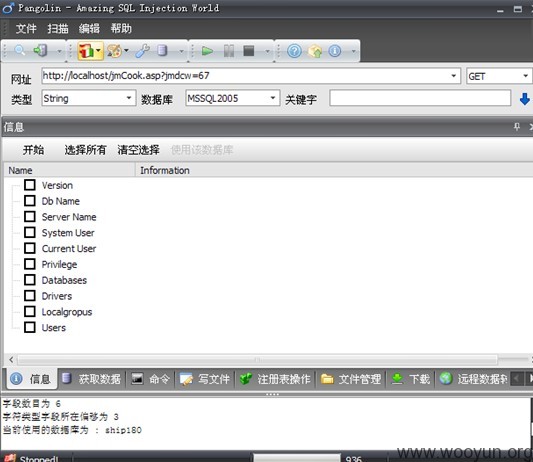
Task: Expand playback toolbar overflow arrow
Action: point(268,52)
